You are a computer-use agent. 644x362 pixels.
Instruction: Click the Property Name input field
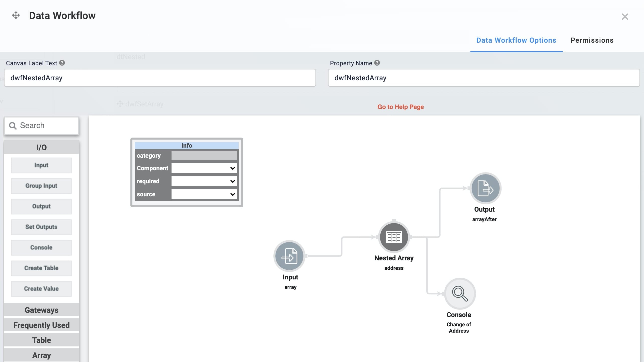tap(484, 78)
